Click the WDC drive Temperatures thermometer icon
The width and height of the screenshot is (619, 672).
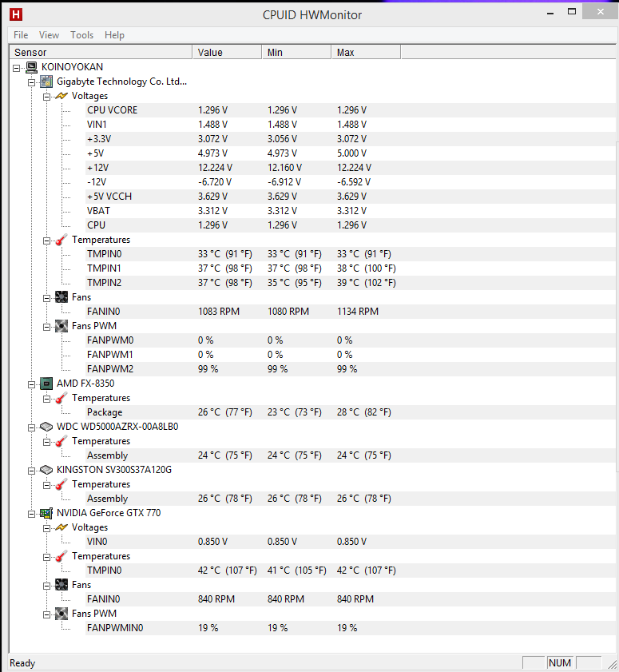(62, 441)
